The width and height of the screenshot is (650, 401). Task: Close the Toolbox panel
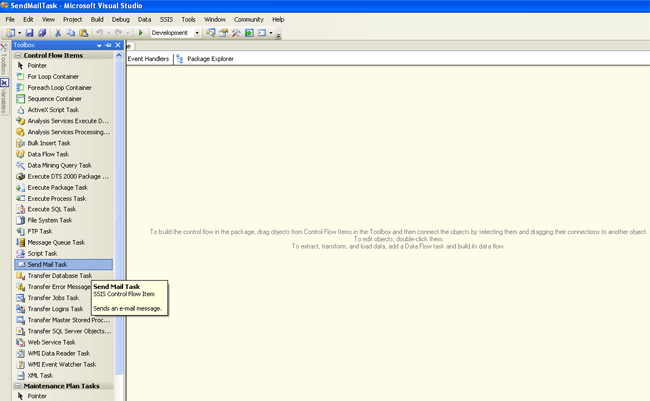(118, 45)
